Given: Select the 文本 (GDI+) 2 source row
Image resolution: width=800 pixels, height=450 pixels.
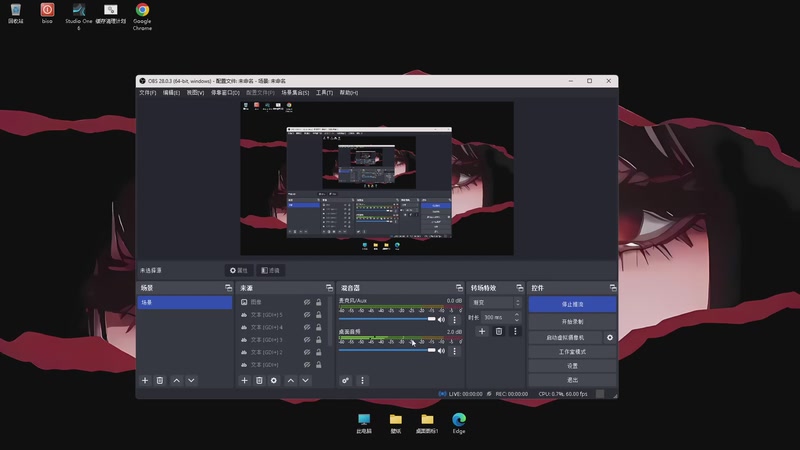Looking at the screenshot, I should [282, 353].
